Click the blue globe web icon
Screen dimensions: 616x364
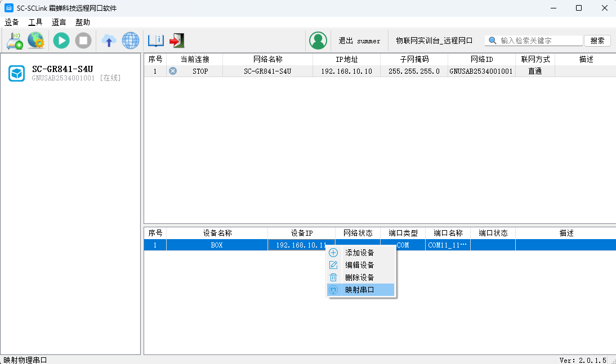click(x=131, y=41)
